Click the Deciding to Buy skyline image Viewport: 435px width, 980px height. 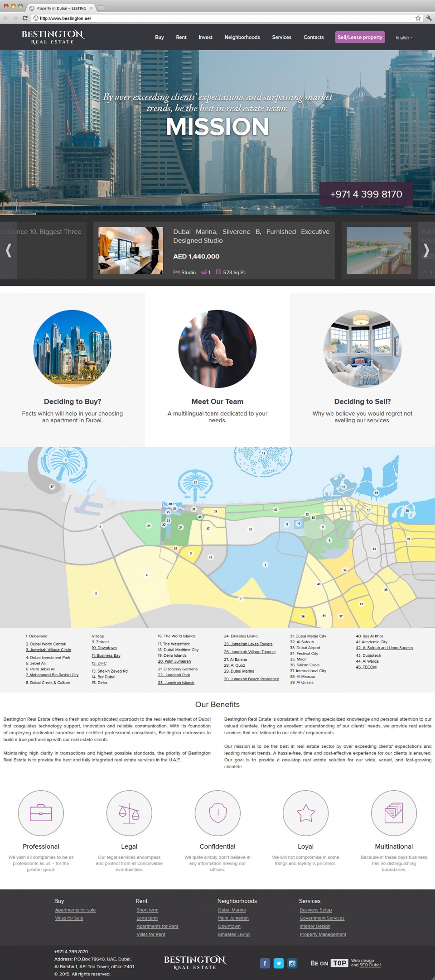click(72, 349)
